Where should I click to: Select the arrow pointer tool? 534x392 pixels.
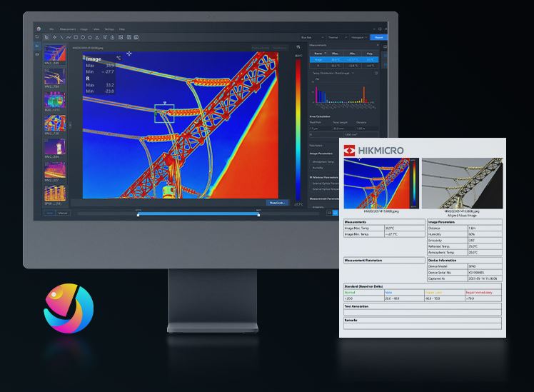point(46,37)
